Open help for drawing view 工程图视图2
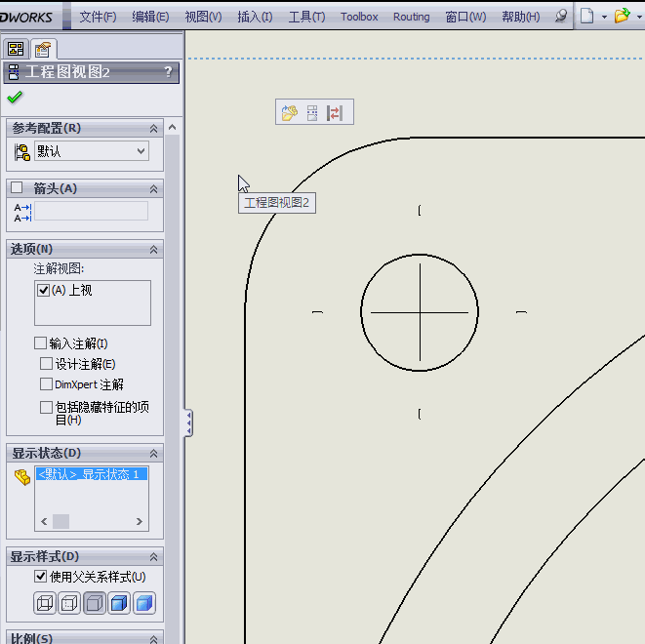 (168, 72)
